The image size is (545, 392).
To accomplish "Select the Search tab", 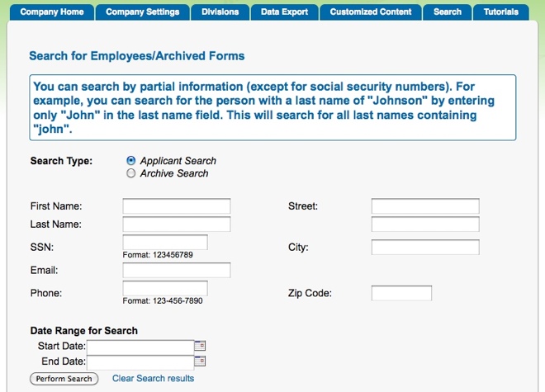I will pos(448,12).
